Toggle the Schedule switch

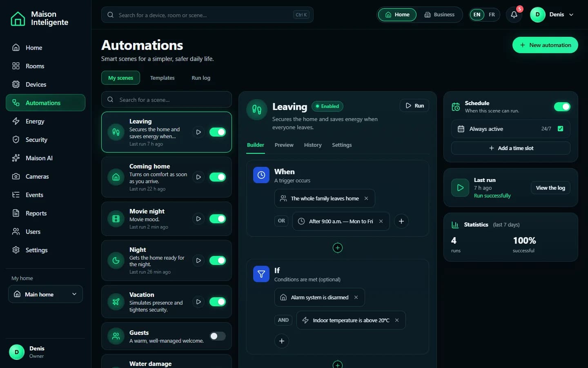coord(562,107)
